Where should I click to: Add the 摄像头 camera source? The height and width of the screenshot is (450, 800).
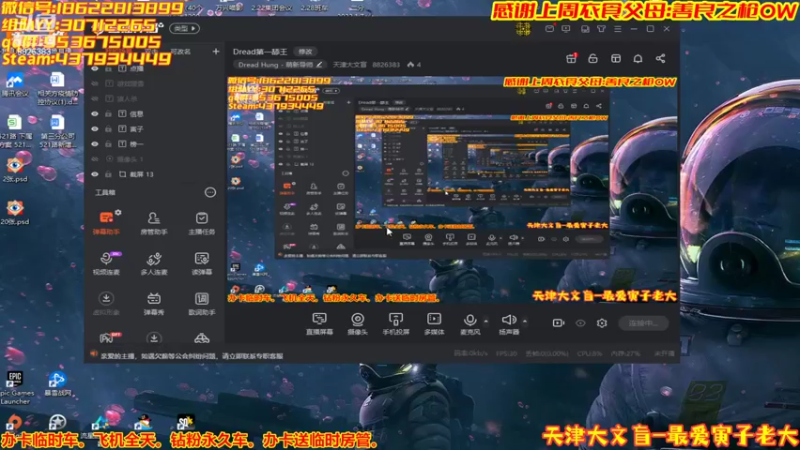pyautogui.click(x=358, y=324)
